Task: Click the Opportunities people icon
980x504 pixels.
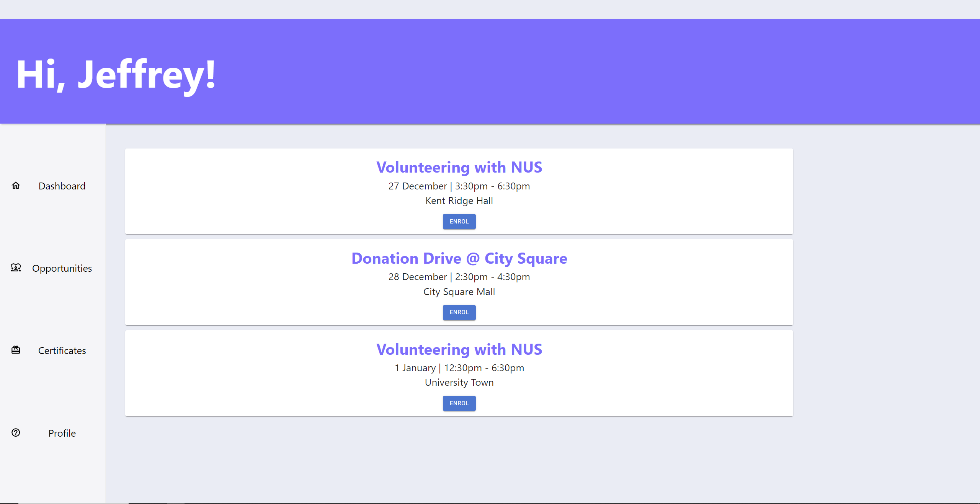Action: click(x=16, y=268)
